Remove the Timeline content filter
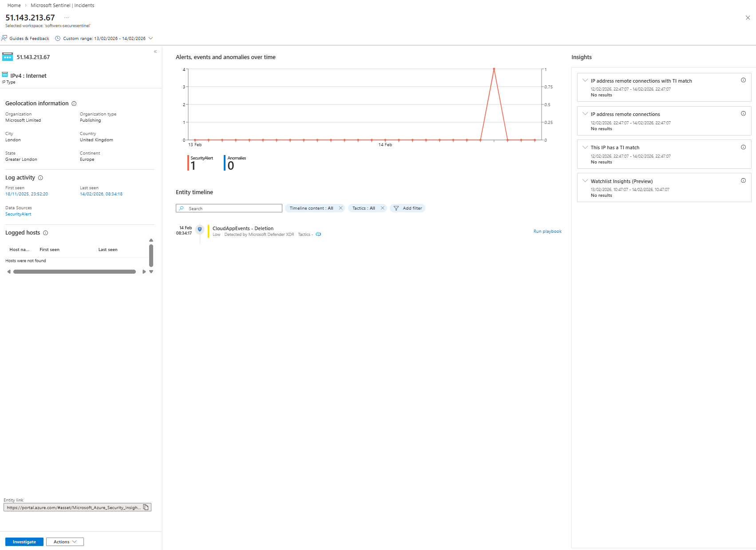 [340, 208]
